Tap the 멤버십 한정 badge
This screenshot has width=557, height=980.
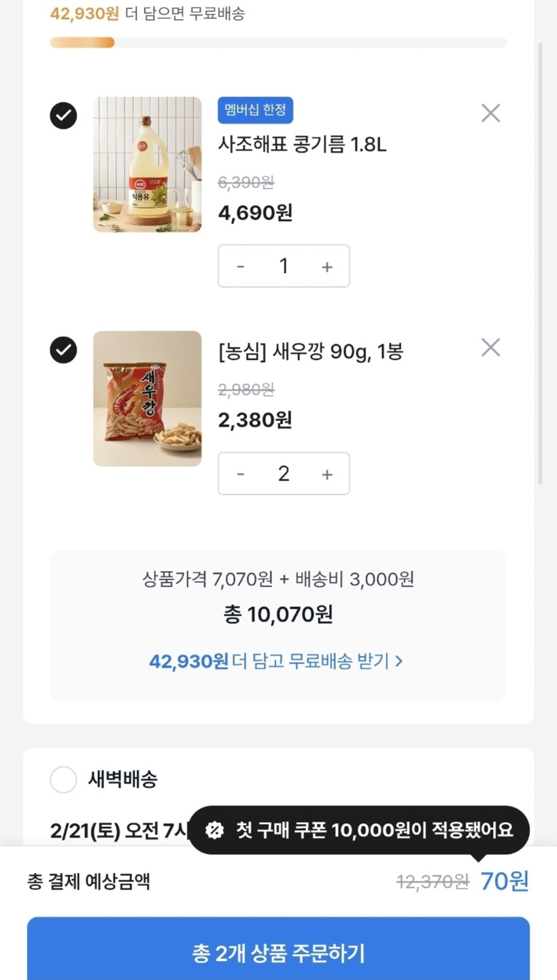[255, 110]
